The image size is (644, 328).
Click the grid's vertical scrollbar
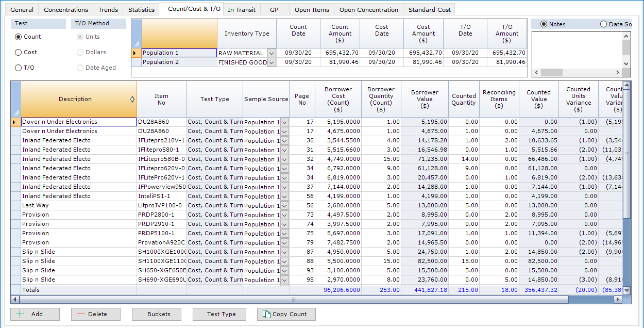(627, 155)
